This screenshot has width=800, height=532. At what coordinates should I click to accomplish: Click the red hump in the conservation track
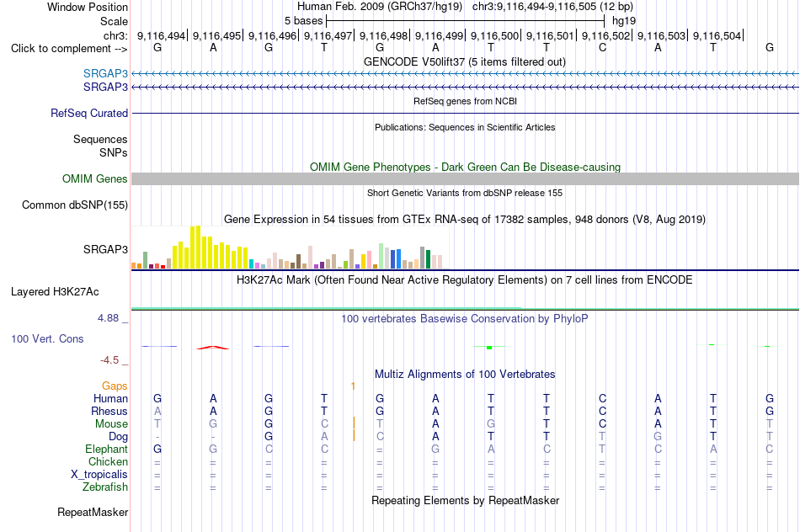point(213,348)
